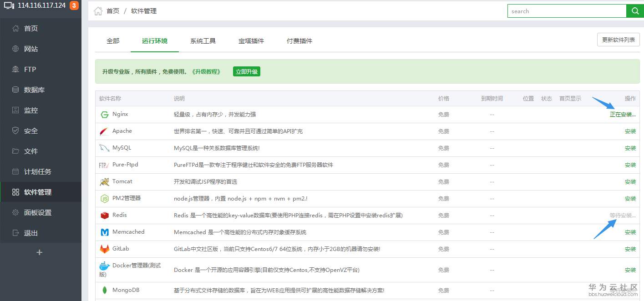
Task: Click the gear icon for 面板设置
Action: (15, 212)
